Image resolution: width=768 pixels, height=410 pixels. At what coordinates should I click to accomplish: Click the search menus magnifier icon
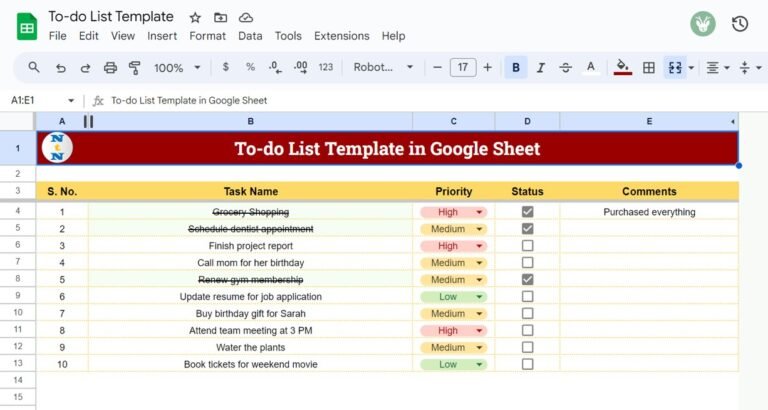(x=34, y=67)
